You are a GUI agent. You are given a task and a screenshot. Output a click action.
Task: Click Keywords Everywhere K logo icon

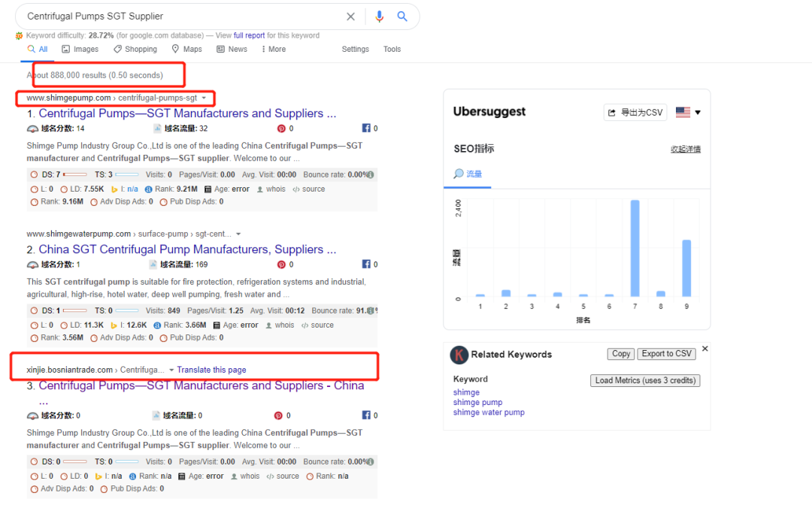[x=459, y=355]
